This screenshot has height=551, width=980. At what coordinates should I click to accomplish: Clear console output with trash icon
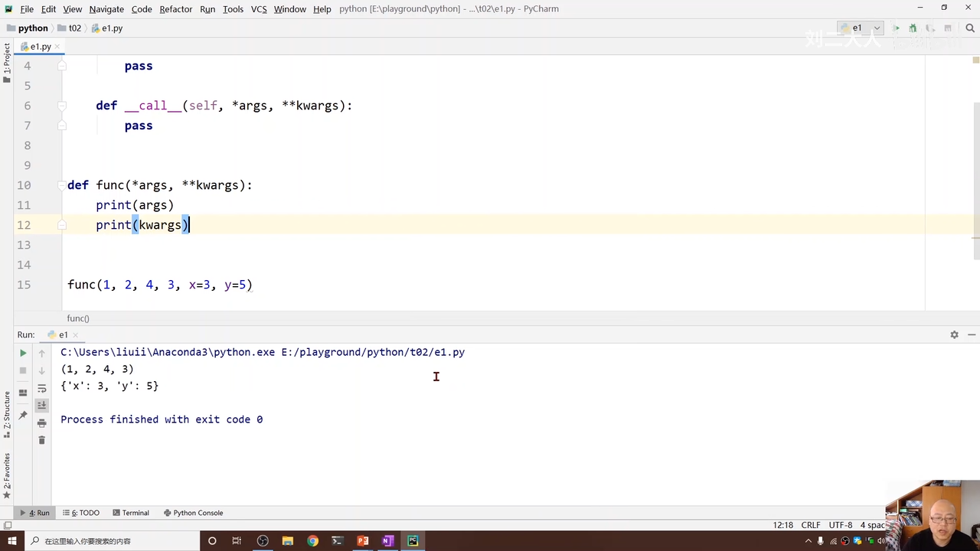tap(42, 440)
